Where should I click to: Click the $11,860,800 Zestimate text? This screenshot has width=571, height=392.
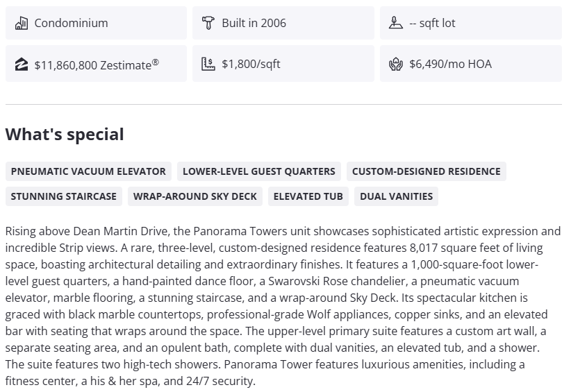point(97,65)
